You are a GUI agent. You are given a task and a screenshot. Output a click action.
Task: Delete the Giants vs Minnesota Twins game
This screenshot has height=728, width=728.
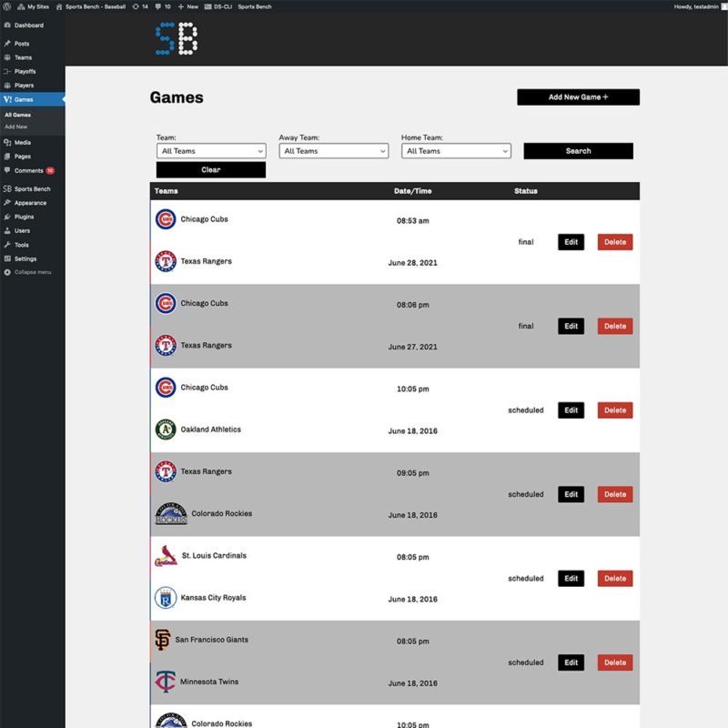(615, 662)
